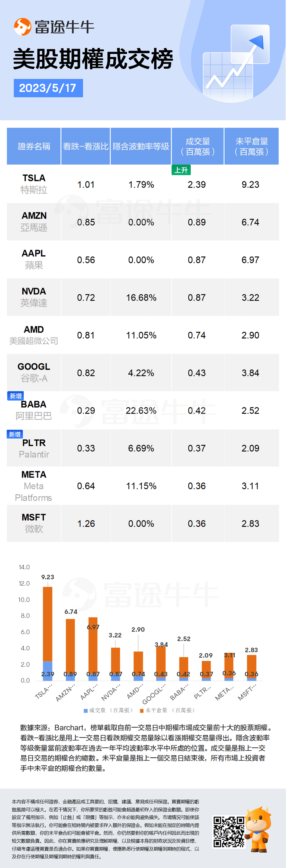Screen dimensions: 286x868
Task: Click GOOGL's 3.84 open interest value
Action: (250, 373)
